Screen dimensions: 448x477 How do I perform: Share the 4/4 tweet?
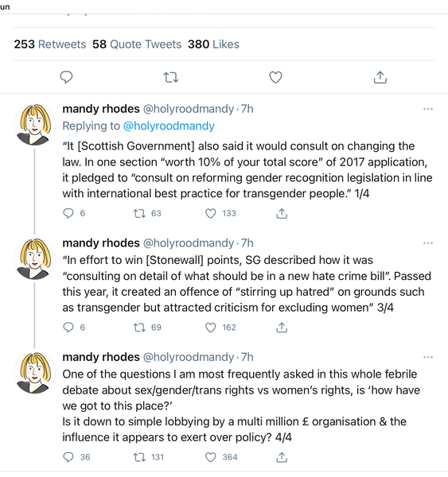coord(282,457)
